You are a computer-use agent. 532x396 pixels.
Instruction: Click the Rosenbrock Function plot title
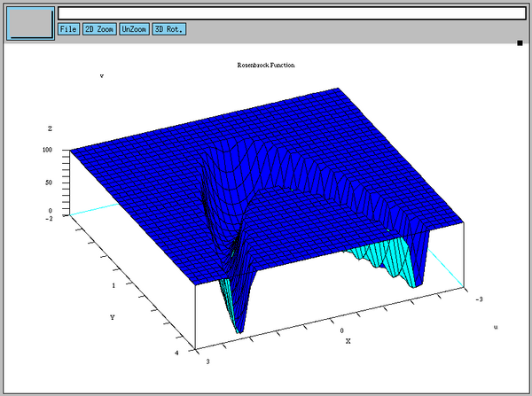click(x=266, y=66)
